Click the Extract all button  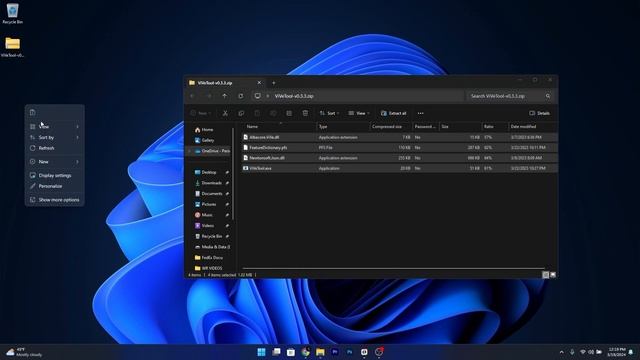(393, 113)
